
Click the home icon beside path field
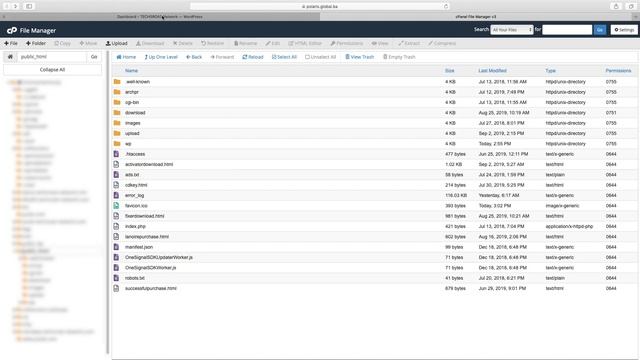click(x=10, y=57)
